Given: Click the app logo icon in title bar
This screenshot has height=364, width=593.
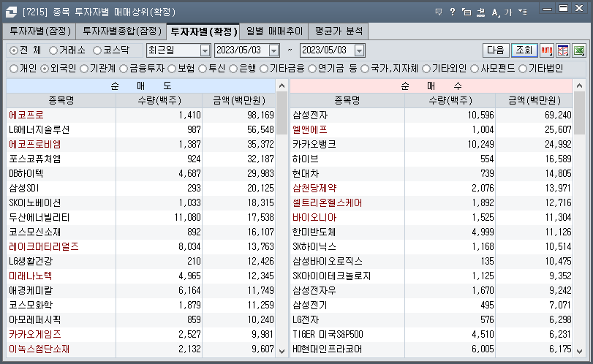Looking at the screenshot, I should point(11,12).
